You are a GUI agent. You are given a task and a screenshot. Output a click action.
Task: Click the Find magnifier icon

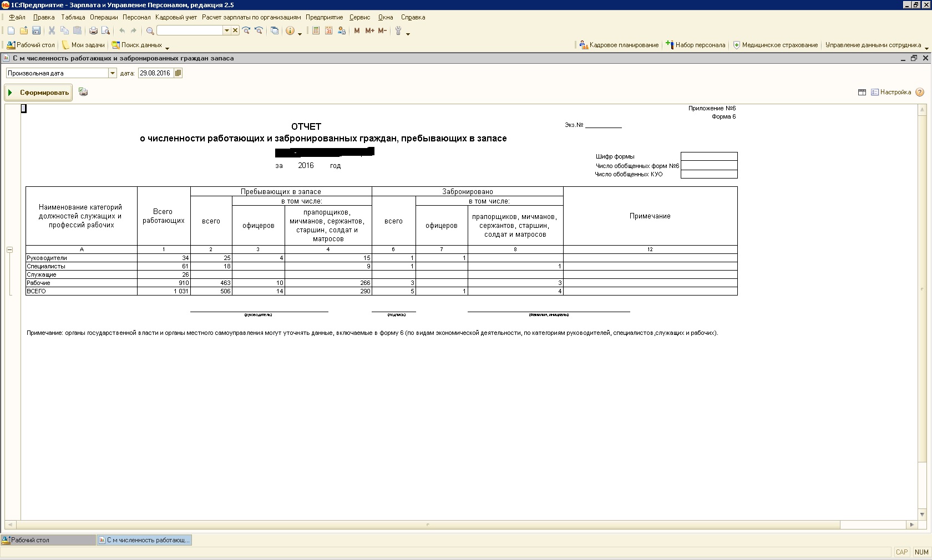tap(150, 31)
